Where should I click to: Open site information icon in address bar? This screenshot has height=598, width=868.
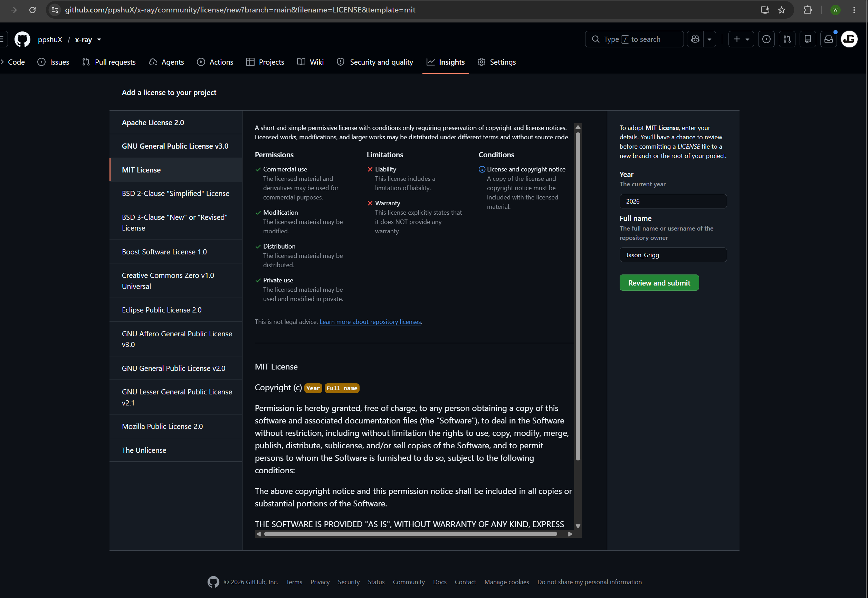(x=55, y=10)
